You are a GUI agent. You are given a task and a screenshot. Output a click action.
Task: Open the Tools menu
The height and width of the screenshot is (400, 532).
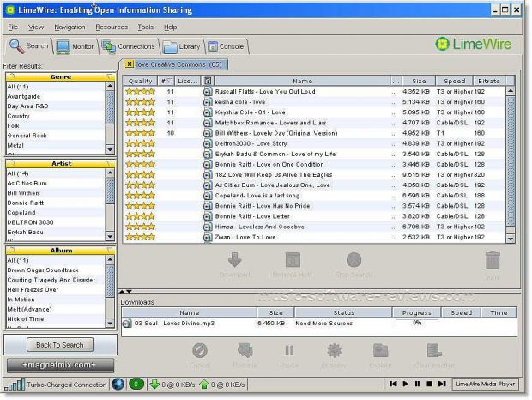coord(146,27)
